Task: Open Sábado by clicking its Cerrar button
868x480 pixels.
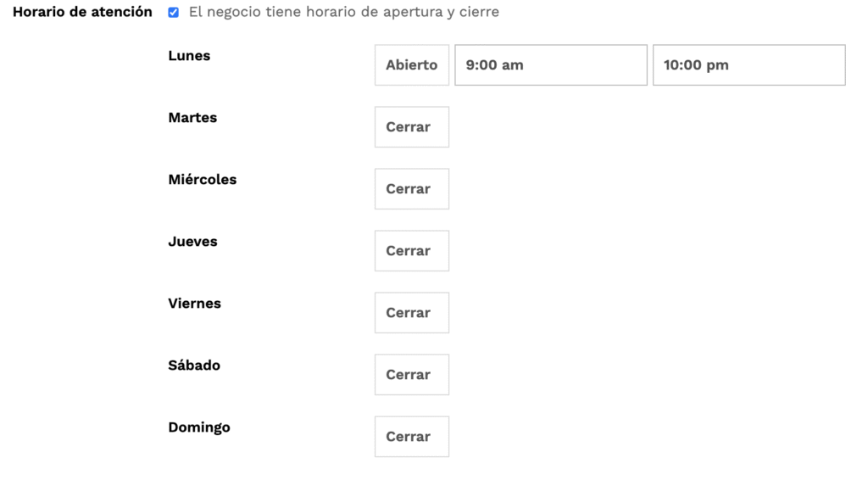Action: tap(412, 375)
